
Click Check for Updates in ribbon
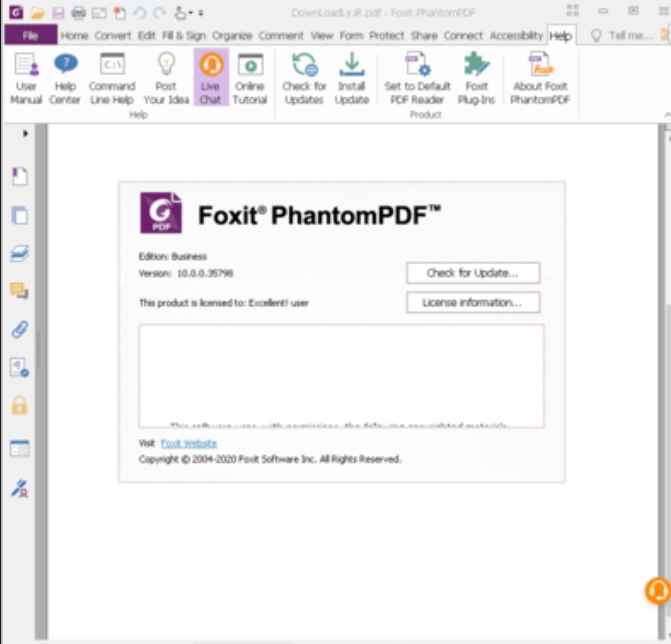(x=304, y=79)
